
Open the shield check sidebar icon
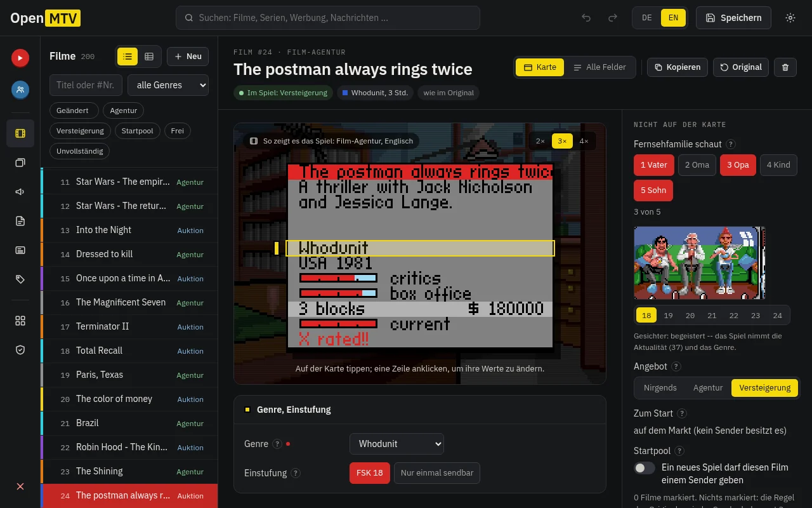click(20, 350)
